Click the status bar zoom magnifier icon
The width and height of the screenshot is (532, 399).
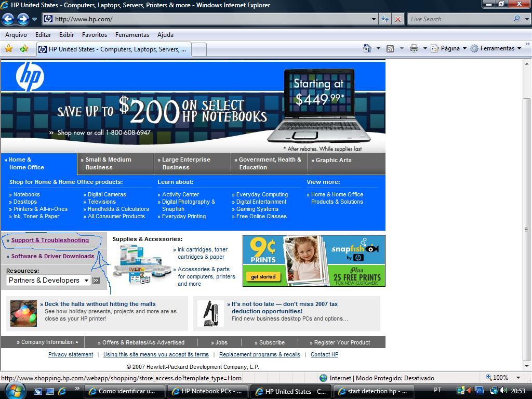(x=488, y=377)
